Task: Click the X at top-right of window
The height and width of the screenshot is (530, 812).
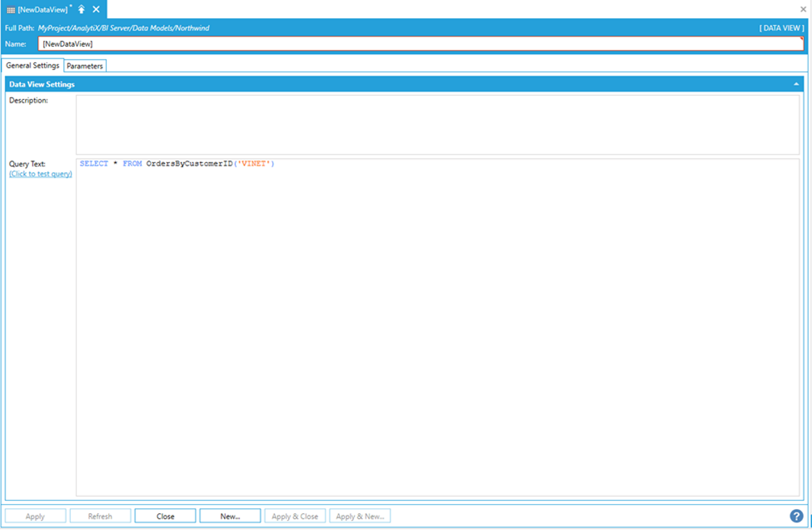Action: click(x=803, y=10)
